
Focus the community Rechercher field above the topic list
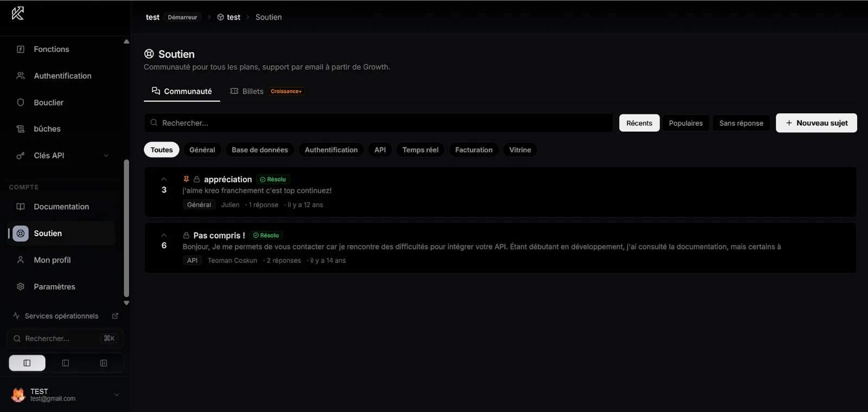pos(379,123)
